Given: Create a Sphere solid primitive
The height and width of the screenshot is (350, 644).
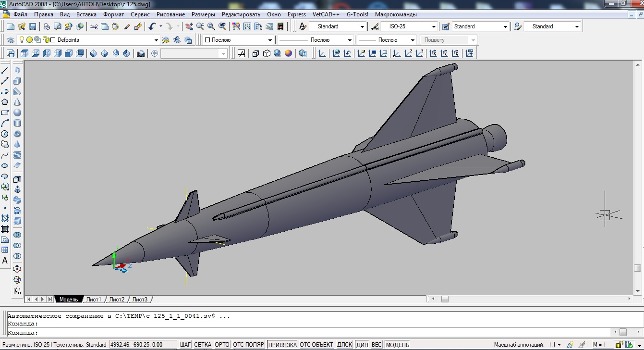Looking at the screenshot, I should pyautogui.click(x=17, y=112).
